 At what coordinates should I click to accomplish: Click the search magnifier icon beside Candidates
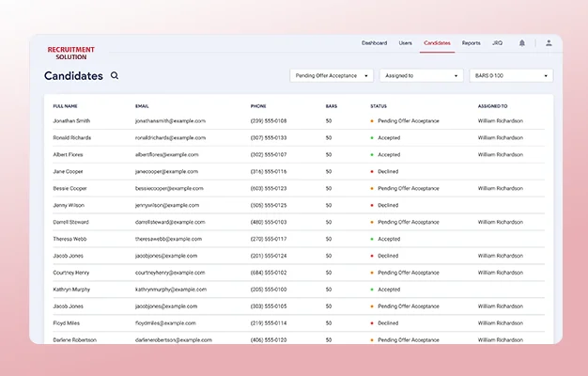click(x=115, y=76)
